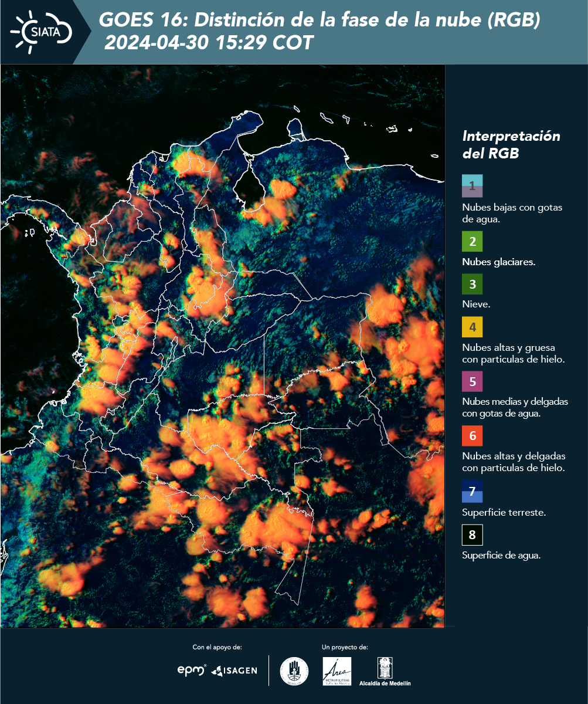This screenshot has width=588, height=704.
Task: Select blue legend swatch number 7
Action: [x=472, y=491]
